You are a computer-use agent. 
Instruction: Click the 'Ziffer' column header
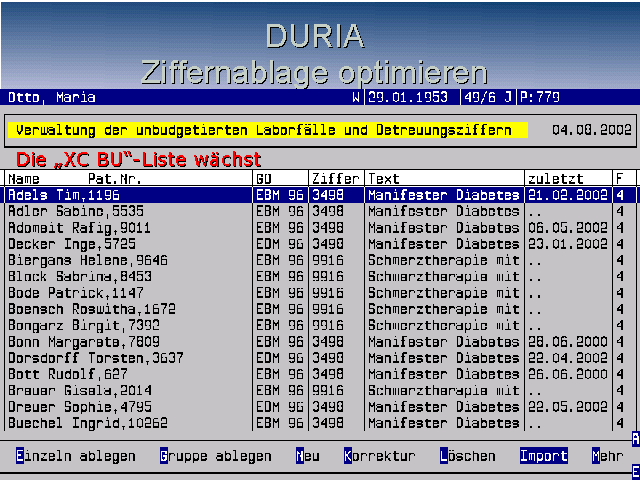click(x=336, y=178)
